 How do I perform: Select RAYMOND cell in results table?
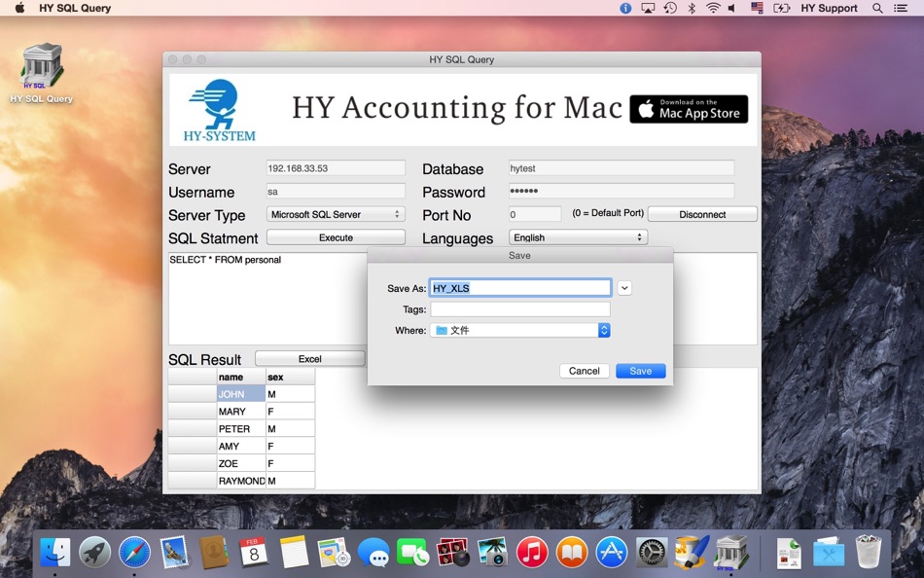point(241,481)
